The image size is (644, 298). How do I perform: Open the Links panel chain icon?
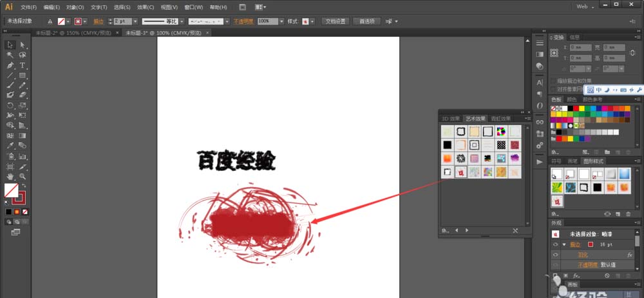pos(540,123)
